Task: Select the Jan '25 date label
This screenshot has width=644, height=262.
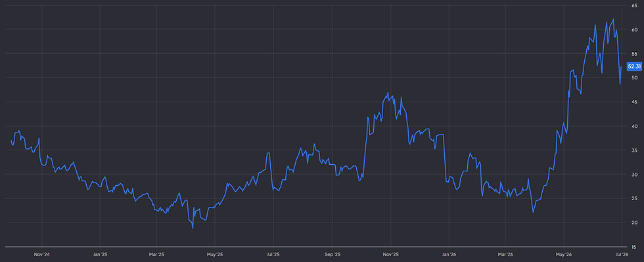Action: pos(100,255)
